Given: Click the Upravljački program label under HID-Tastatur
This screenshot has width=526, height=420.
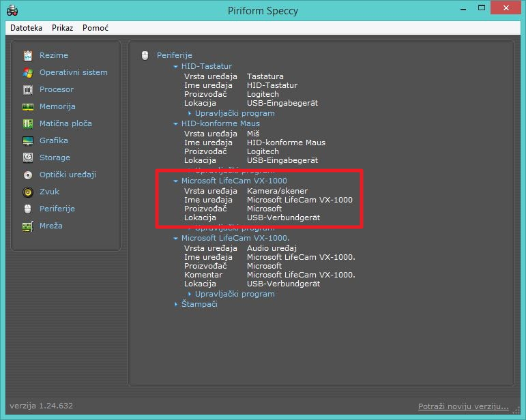Looking at the screenshot, I should click(235, 113).
